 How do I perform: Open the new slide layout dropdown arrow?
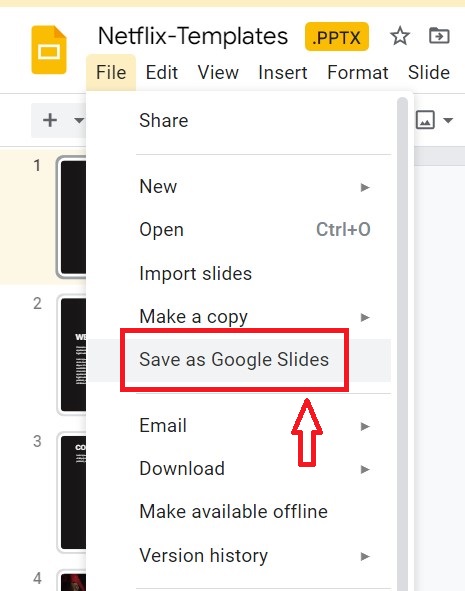coord(78,121)
